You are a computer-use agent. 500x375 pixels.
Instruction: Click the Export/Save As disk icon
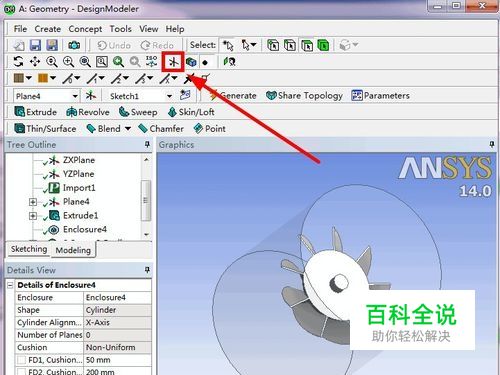(52, 45)
